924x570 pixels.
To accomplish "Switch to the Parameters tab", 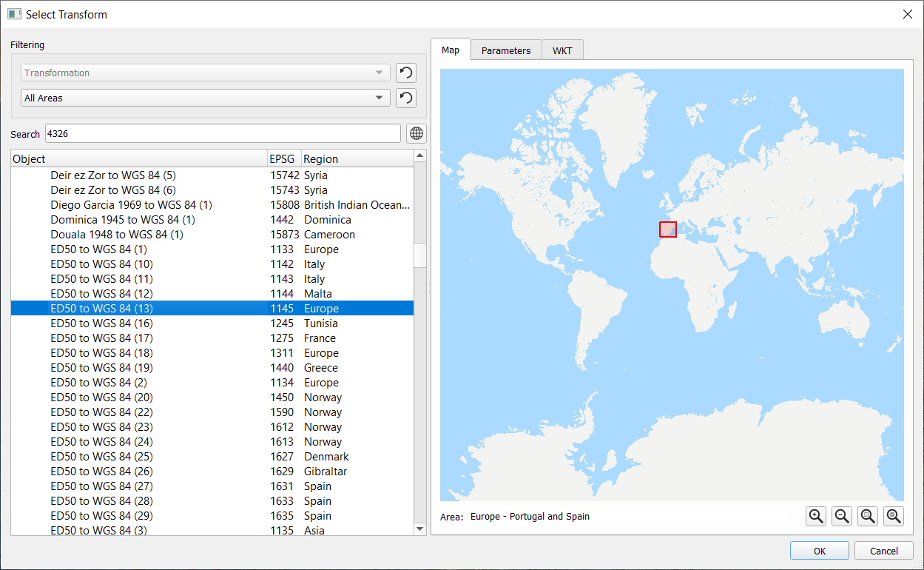I will (506, 50).
